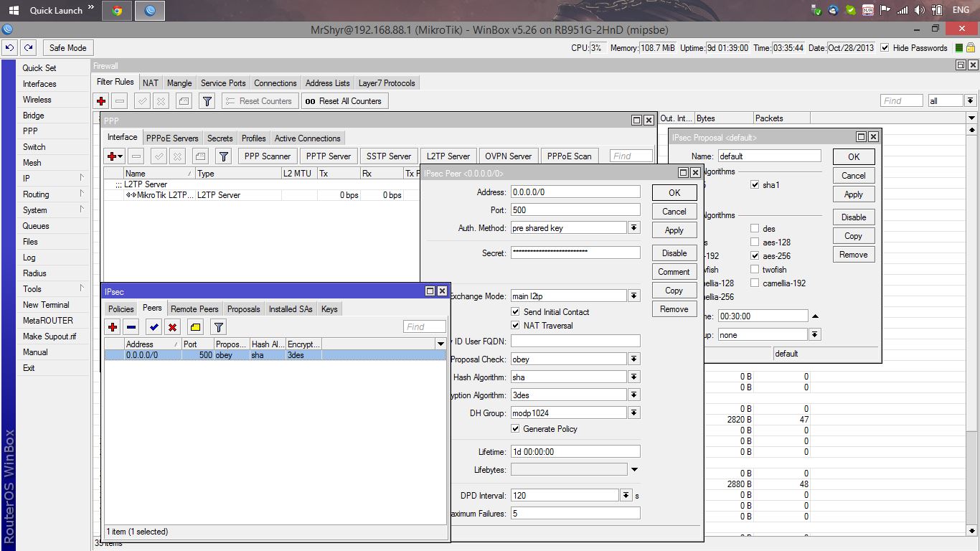Open Exchange Mode dropdown
The height and width of the screenshot is (551, 980).
(x=634, y=296)
